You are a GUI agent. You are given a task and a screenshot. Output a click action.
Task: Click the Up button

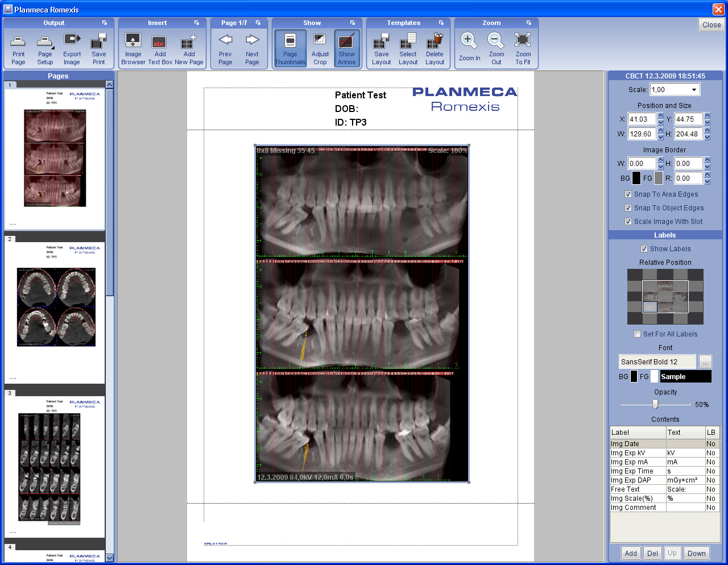pos(672,553)
